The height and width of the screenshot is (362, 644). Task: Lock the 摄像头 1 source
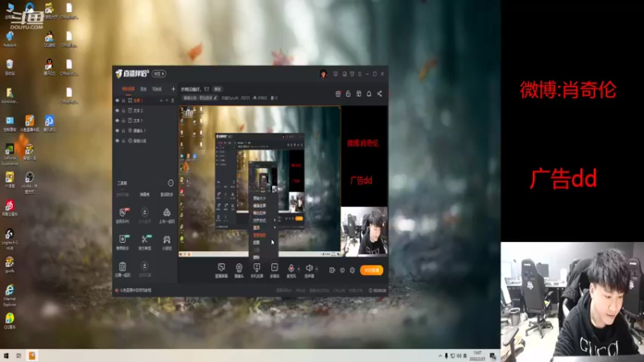click(123, 130)
